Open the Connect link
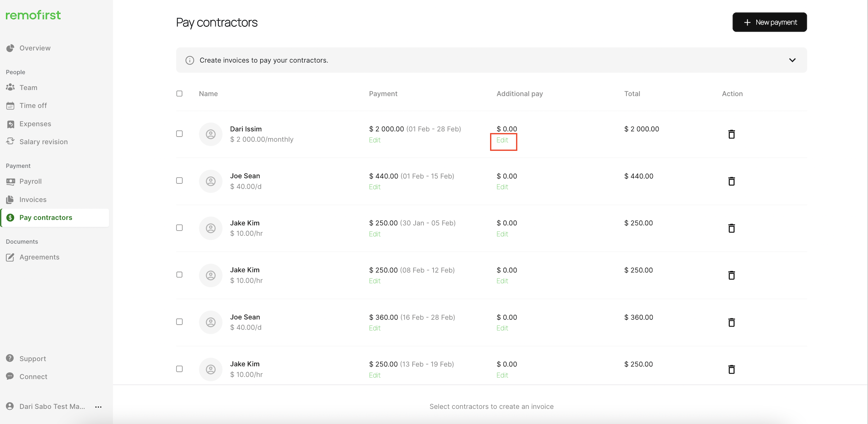868x424 pixels. (33, 376)
